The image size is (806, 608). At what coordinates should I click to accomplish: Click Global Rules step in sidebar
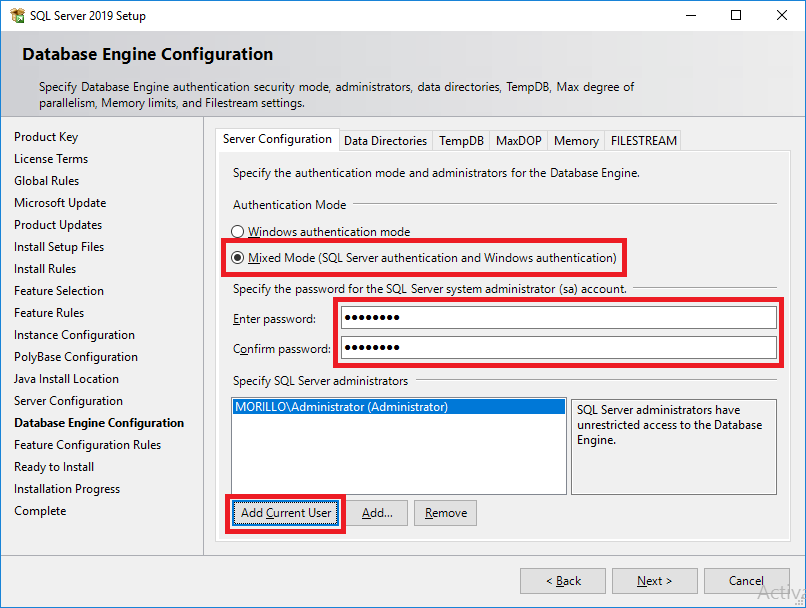(x=47, y=181)
